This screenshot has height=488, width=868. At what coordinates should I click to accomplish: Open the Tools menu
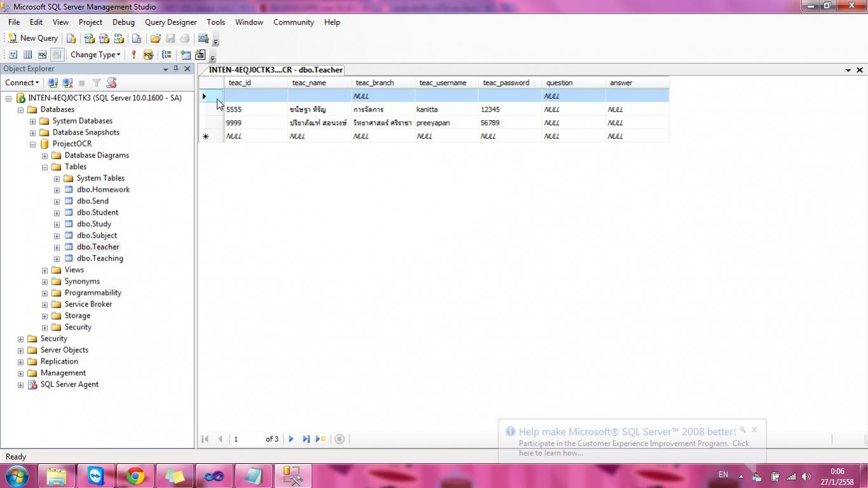215,22
